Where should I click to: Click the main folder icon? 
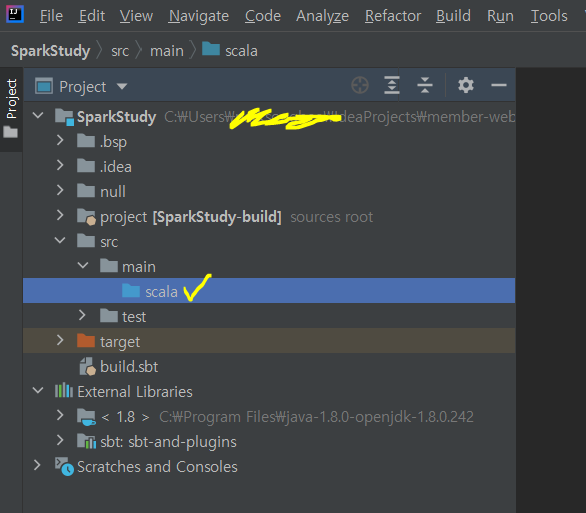coord(109,266)
